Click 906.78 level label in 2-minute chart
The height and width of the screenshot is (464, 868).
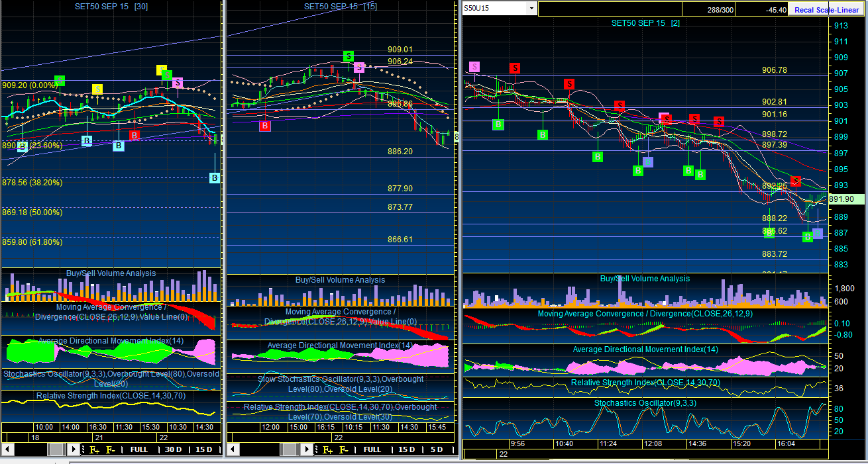pos(775,70)
